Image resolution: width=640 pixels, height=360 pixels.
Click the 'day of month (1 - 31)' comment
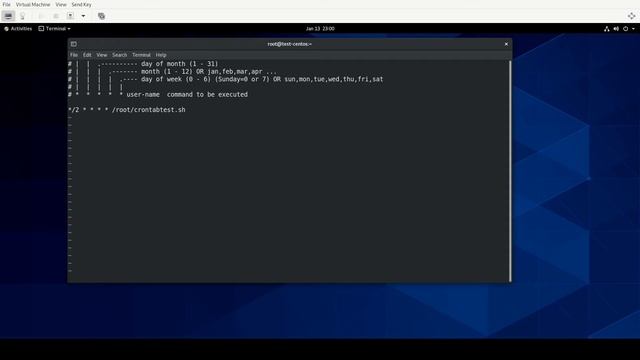click(x=180, y=64)
